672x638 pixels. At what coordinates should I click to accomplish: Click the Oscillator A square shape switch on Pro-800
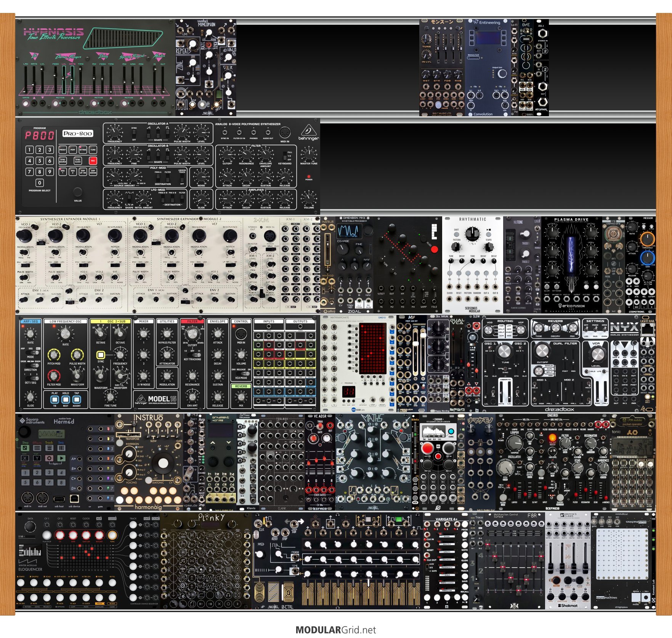pos(167,134)
